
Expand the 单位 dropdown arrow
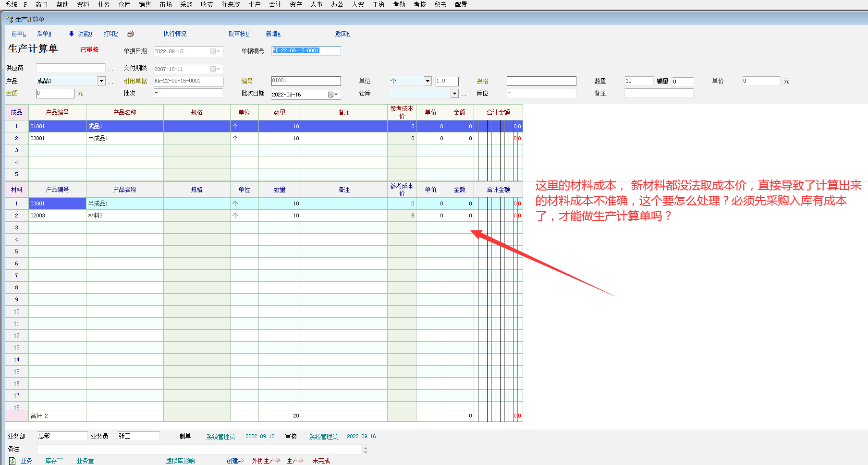tap(428, 81)
